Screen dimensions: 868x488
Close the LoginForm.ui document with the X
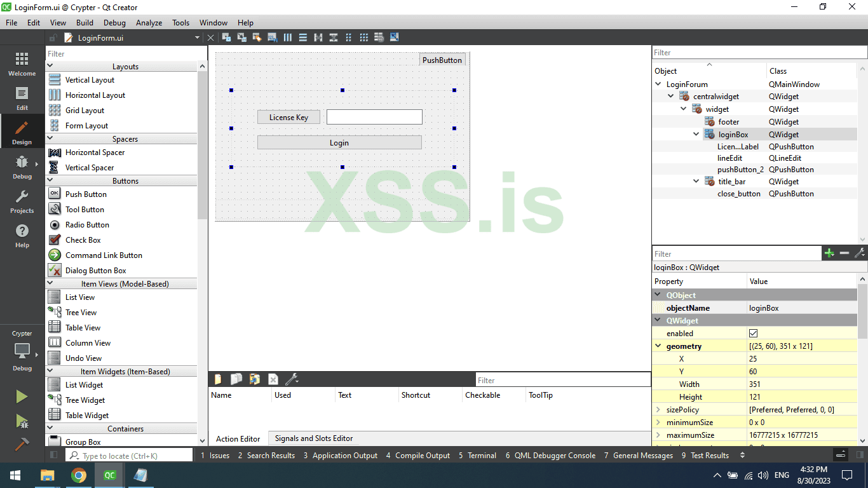pos(211,38)
